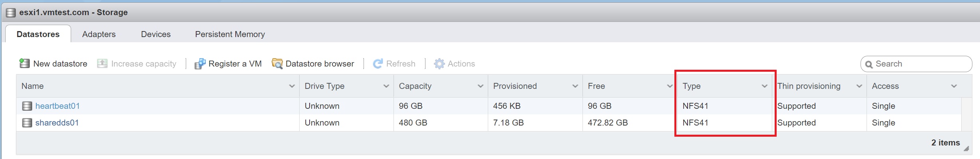Open the heartbeat01 datastore link
Image resolution: width=980 pixels, height=159 pixels.
[x=58, y=106]
